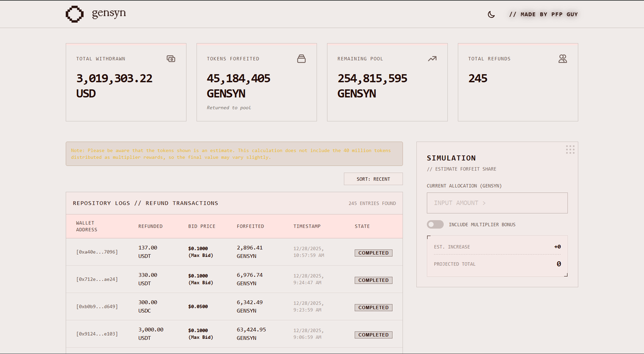This screenshot has width=644, height=354.
Task: Click the 137.00 USDT refunded amount
Action: coord(148,252)
